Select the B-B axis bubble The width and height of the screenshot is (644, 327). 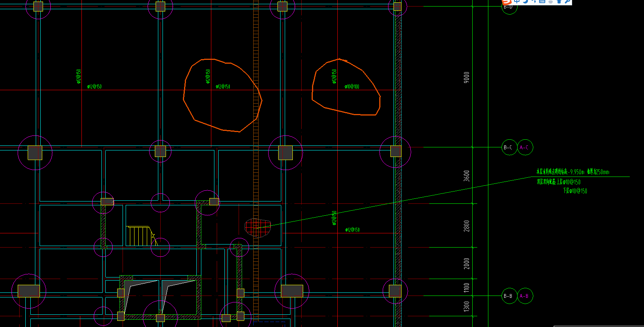(x=510, y=296)
